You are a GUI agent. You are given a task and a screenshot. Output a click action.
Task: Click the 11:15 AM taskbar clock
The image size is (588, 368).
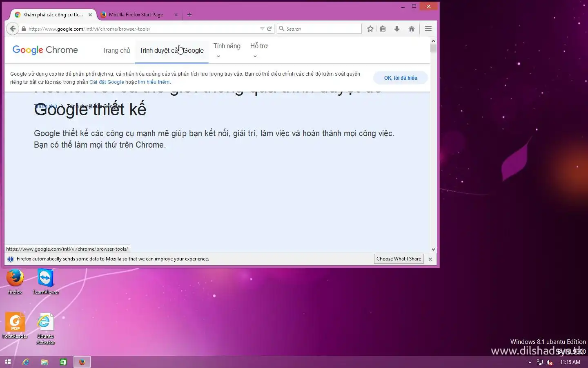click(x=570, y=362)
